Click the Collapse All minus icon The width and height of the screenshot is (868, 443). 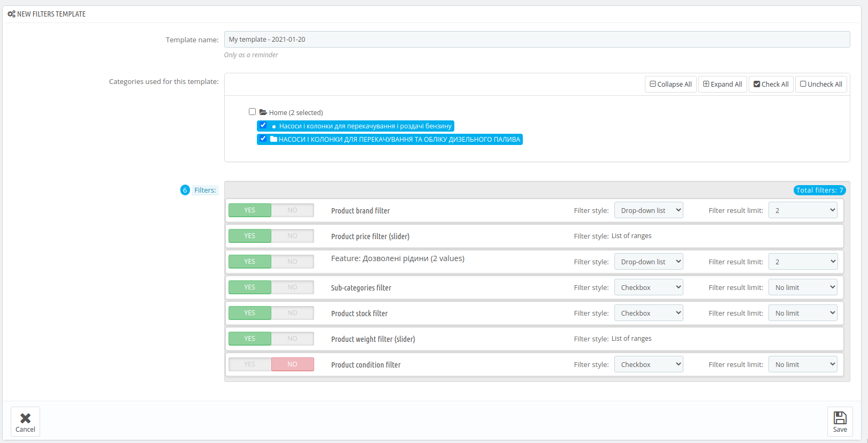[x=652, y=84]
